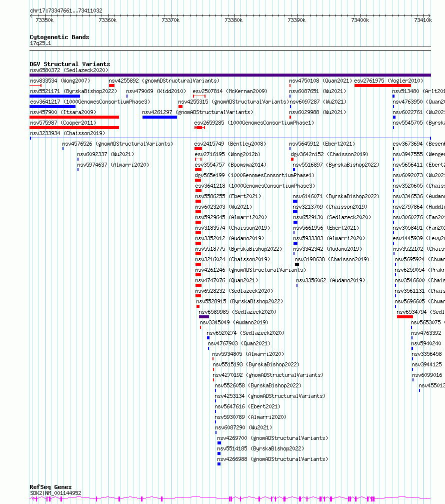Open esv2507814 (McKernan2009) label
Screen dimensions: 445x504
coord(230,91)
